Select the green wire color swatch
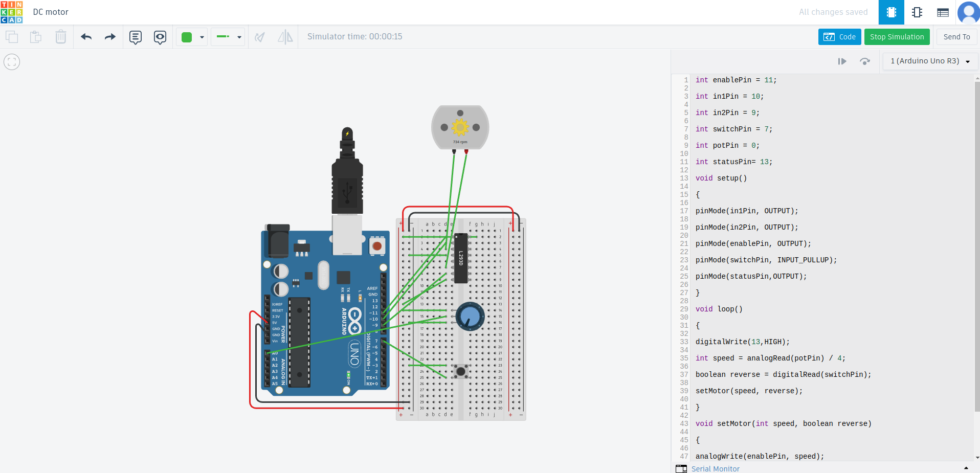 [187, 37]
